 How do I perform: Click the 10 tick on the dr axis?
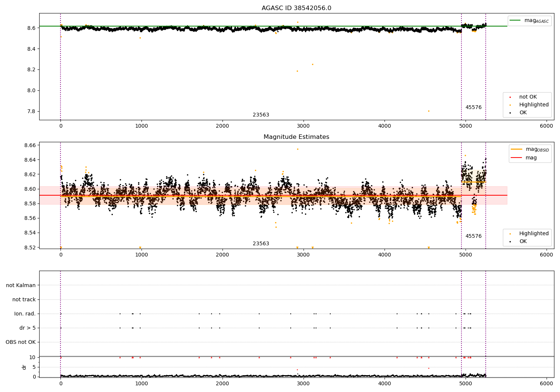pyautogui.click(x=32, y=357)
